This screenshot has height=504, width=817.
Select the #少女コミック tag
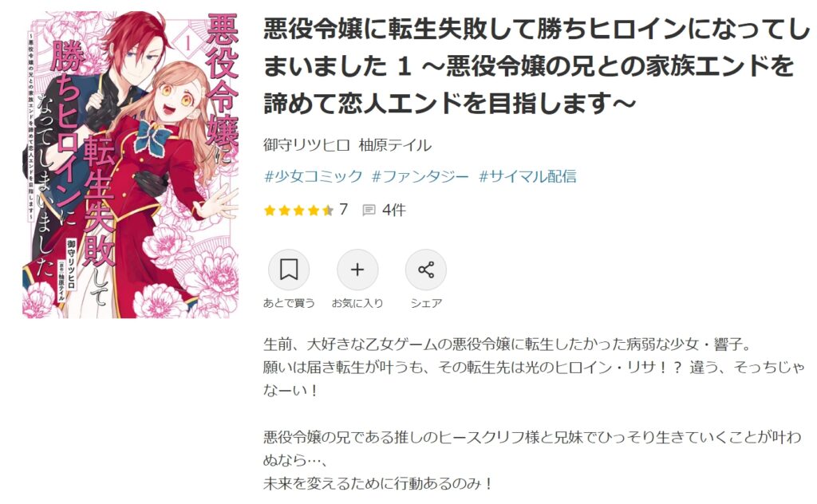coord(313,176)
